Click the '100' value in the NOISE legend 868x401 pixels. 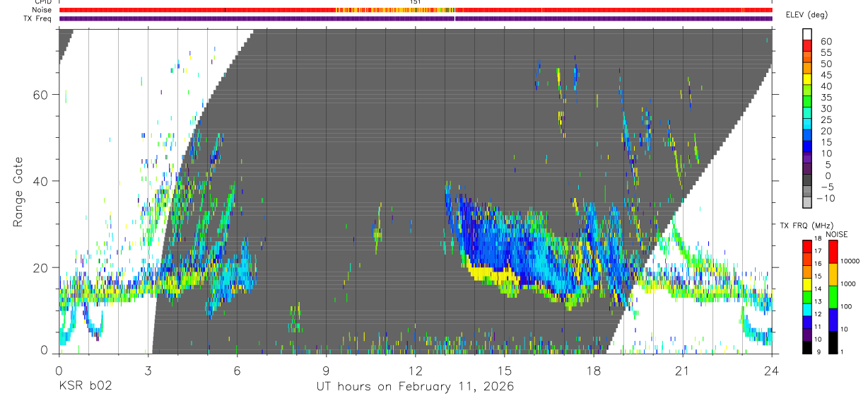[847, 306]
